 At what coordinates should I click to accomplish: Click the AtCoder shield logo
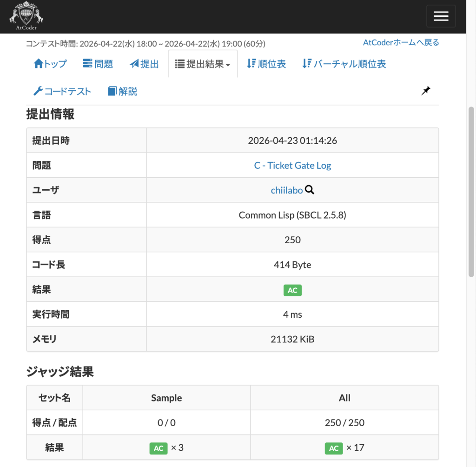point(26,15)
